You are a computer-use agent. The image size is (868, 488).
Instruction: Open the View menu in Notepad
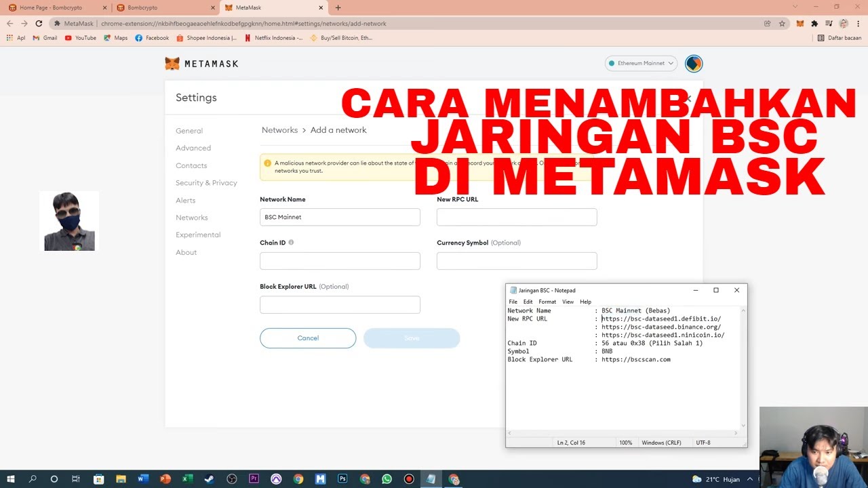click(568, 302)
